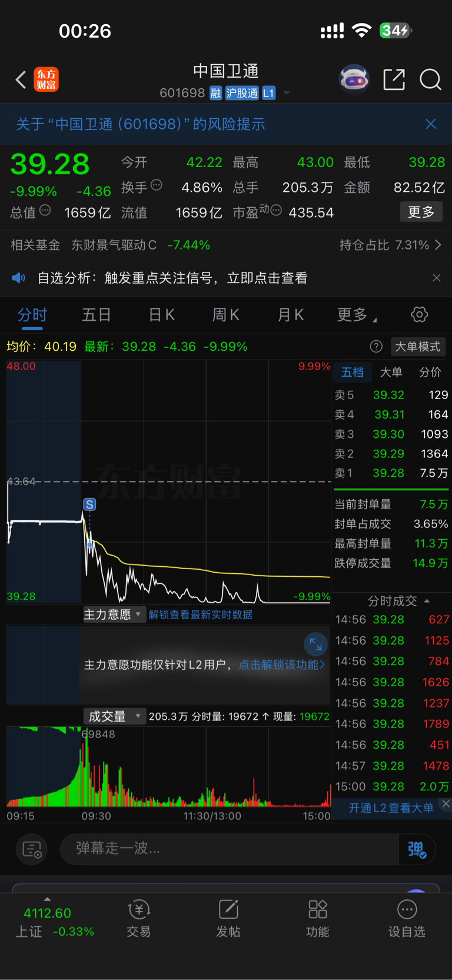Image resolution: width=452 pixels, height=980 pixels.
Task: Dismiss the risk warning banner
Action: click(x=431, y=124)
